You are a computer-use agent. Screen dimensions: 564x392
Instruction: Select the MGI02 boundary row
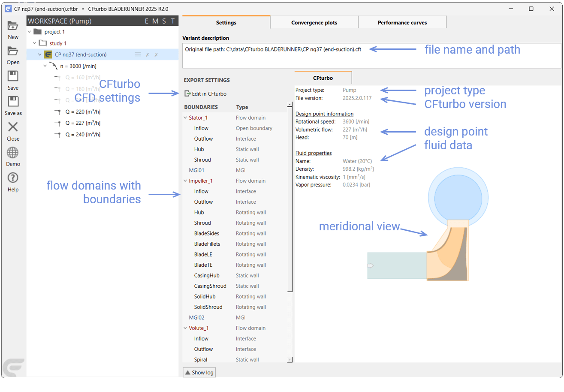point(235,317)
